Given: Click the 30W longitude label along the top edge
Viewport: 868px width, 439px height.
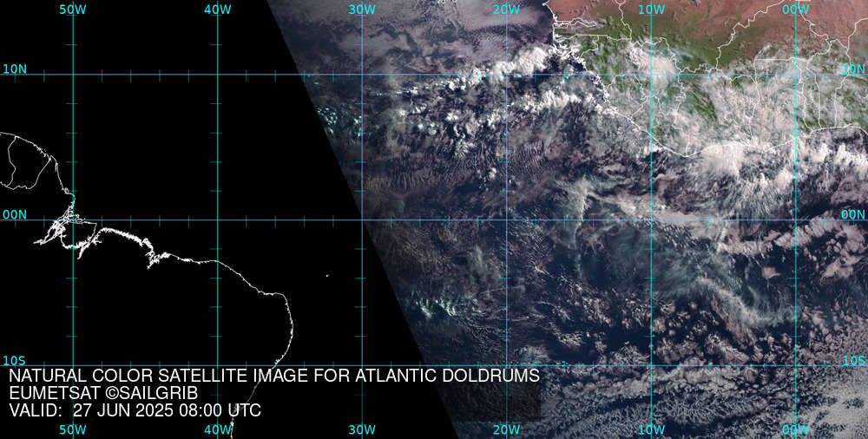Looking at the screenshot, I should [362, 10].
